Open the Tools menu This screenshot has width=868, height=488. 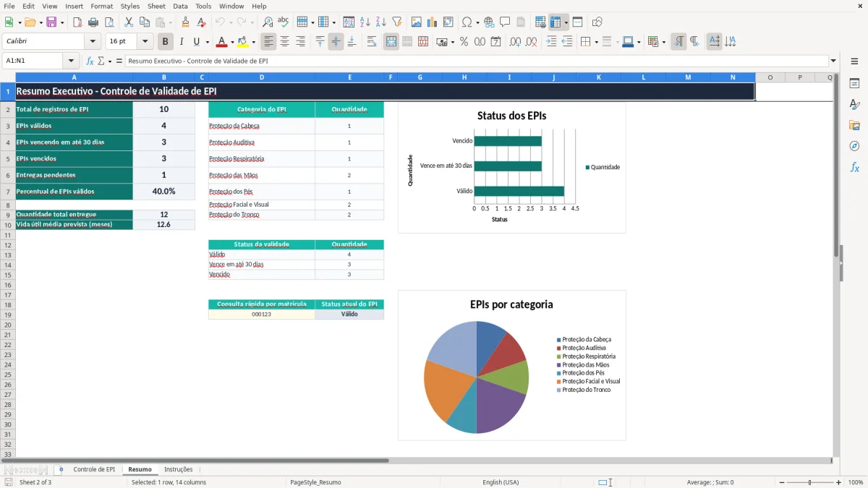(x=203, y=6)
